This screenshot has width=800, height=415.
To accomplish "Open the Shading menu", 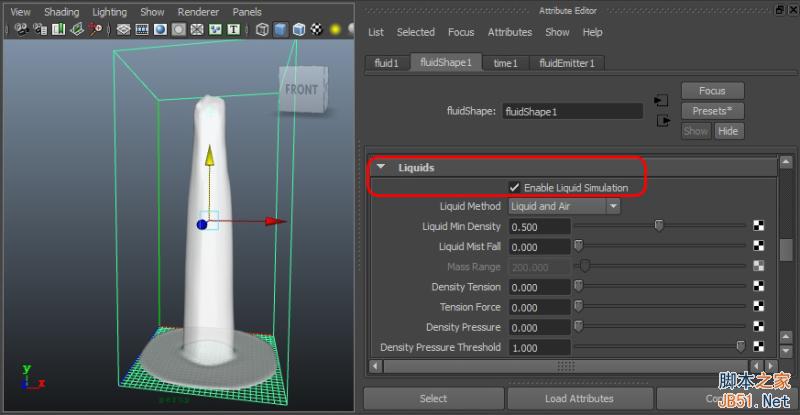I will [x=62, y=12].
